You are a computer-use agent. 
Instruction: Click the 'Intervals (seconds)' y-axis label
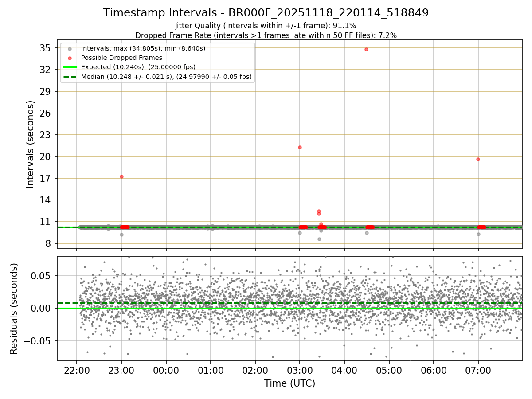tap(31, 144)
